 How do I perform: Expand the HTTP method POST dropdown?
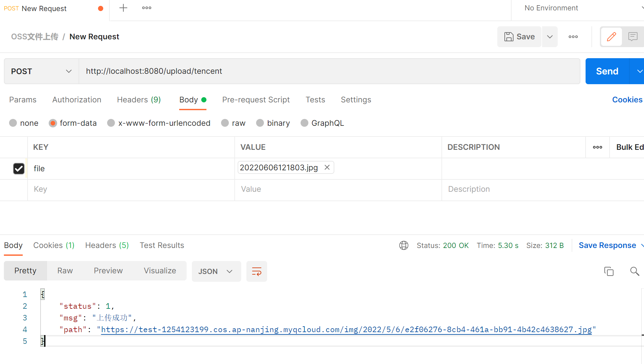(x=68, y=71)
